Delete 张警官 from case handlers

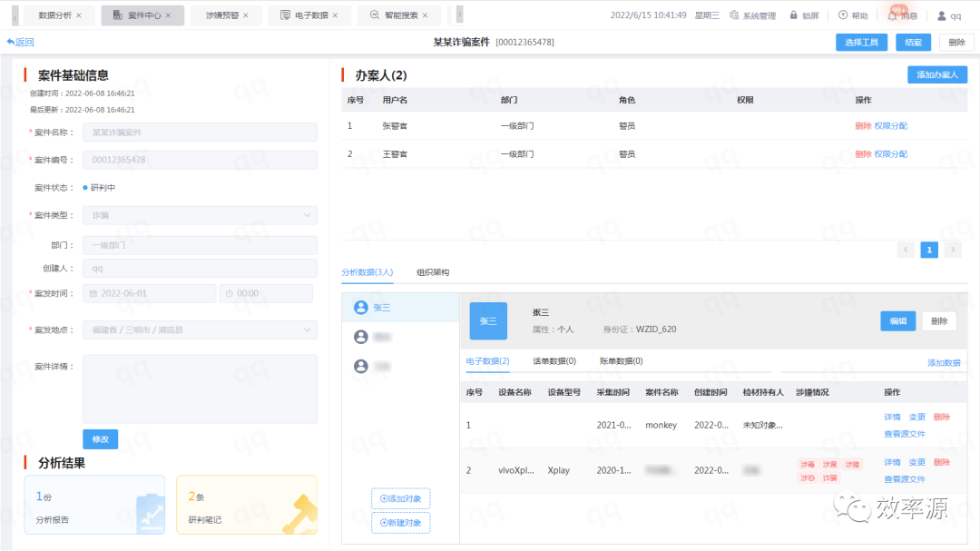(863, 125)
